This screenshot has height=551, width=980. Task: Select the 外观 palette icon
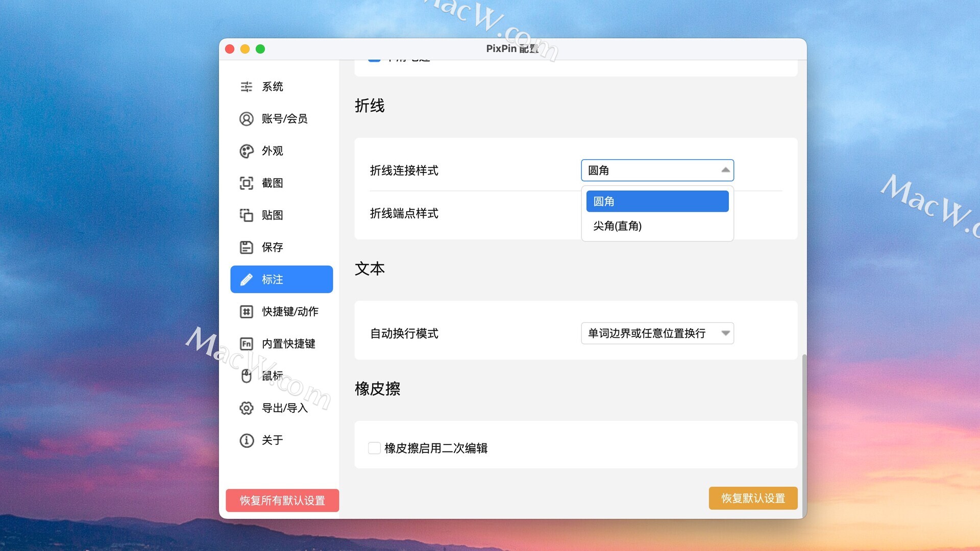pos(247,151)
